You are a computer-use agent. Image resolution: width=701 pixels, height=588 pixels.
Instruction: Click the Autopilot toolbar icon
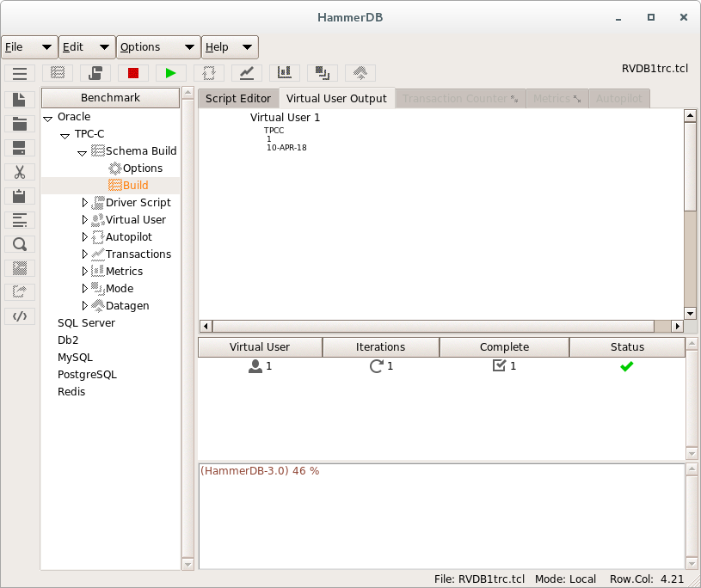pos(209,73)
